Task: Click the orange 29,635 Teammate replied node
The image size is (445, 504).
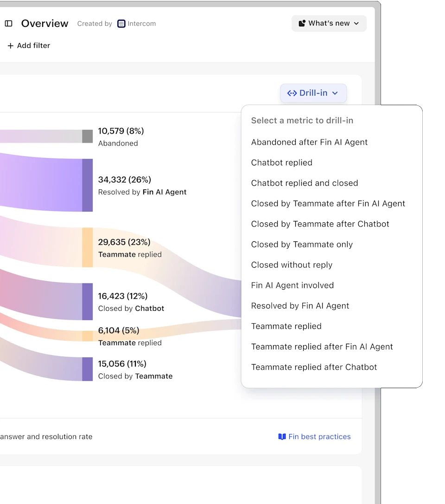Action: tap(88, 247)
